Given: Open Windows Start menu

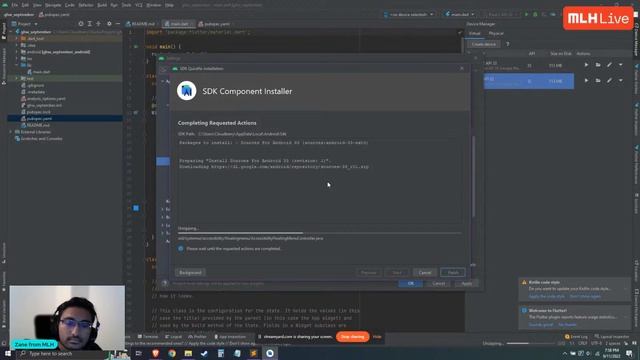Looking at the screenshot, I should tap(7, 353).
